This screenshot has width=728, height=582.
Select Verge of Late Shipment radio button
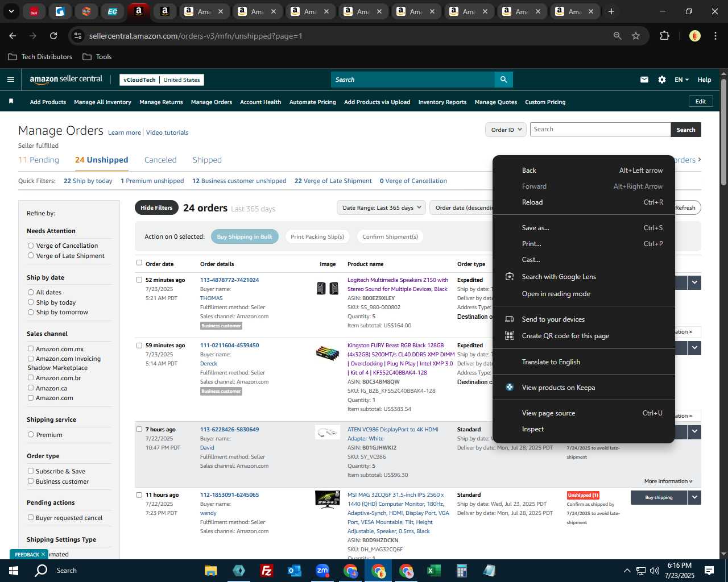[x=31, y=256]
